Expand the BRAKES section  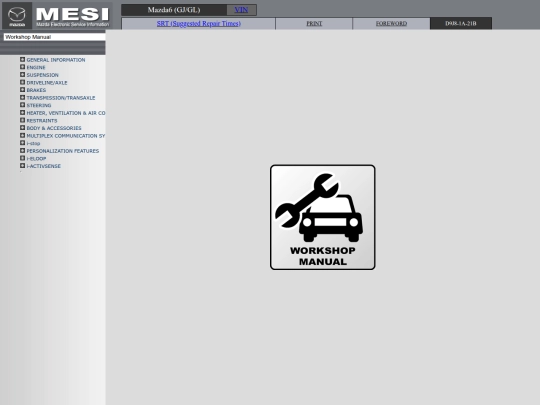tap(22, 90)
